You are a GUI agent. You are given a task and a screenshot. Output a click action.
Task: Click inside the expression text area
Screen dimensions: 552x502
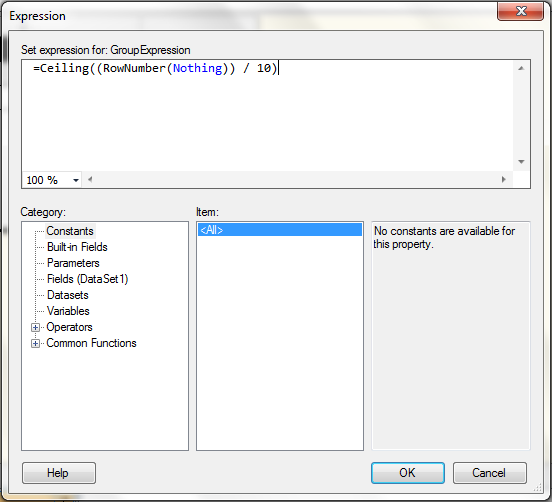pyautogui.click(x=268, y=116)
